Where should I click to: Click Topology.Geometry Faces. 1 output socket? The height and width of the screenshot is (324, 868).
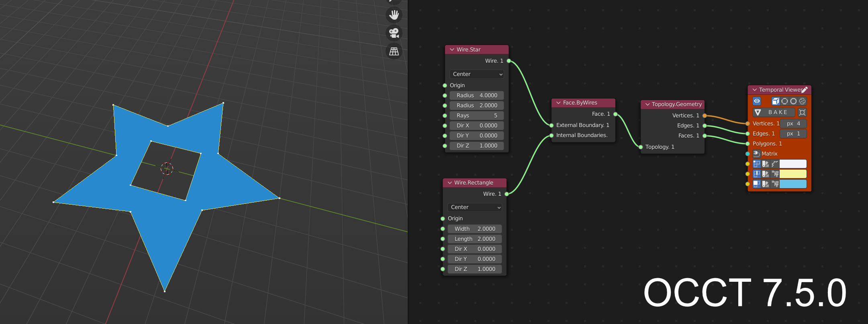[705, 136]
